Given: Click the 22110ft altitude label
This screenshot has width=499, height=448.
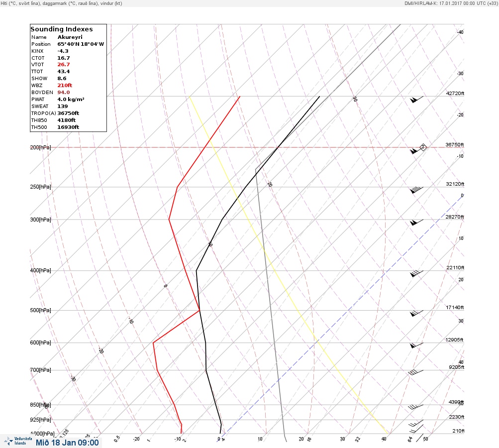Looking at the screenshot, I should (455, 267).
